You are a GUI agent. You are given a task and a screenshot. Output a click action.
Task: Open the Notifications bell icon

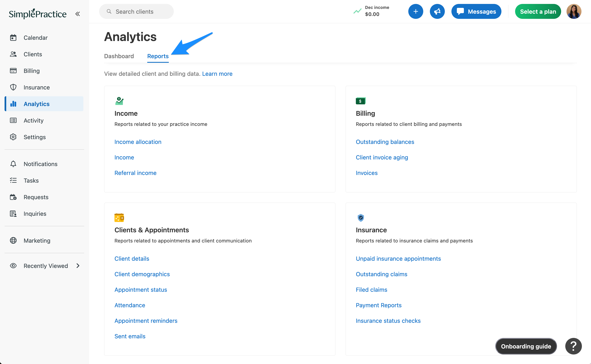click(13, 164)
